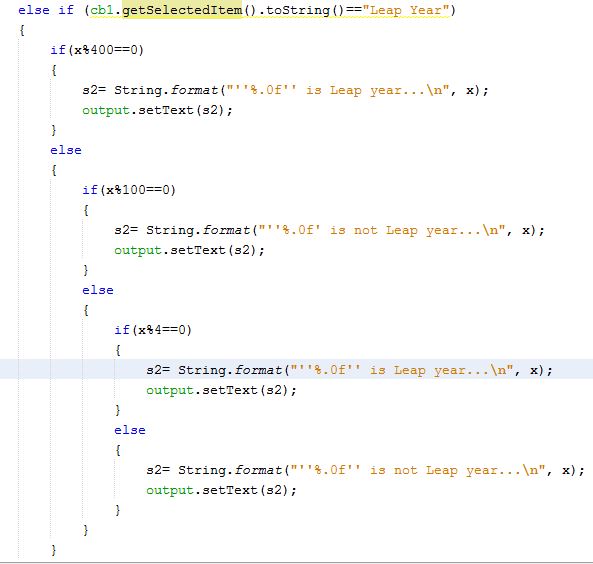Click the String.format line under the x%400 check
The width and height of the screenshot is (593, 564).
click(x=286, y=90)
